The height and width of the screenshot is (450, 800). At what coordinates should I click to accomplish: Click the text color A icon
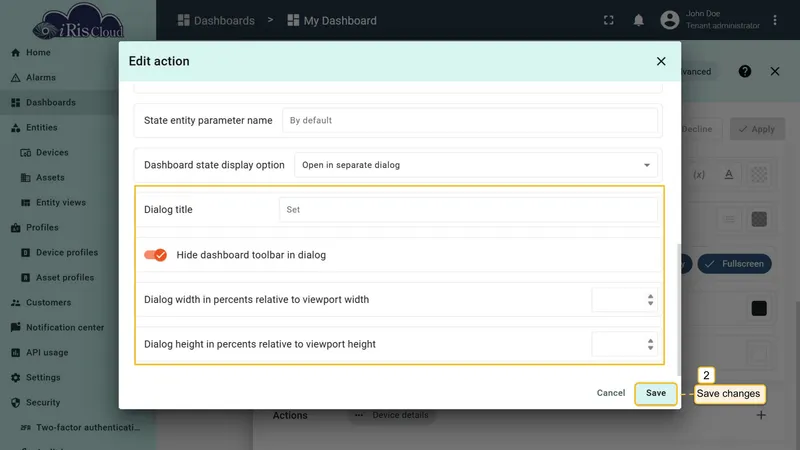coord(729,174)
